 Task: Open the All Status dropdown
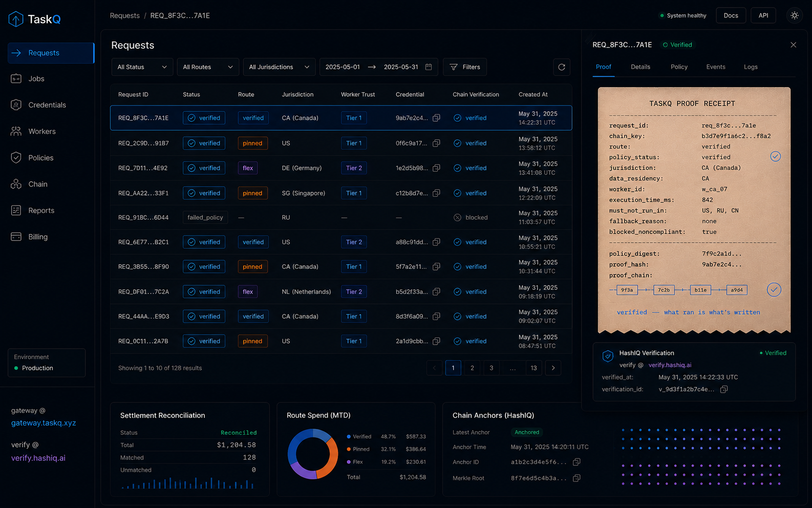pos(142,67)
